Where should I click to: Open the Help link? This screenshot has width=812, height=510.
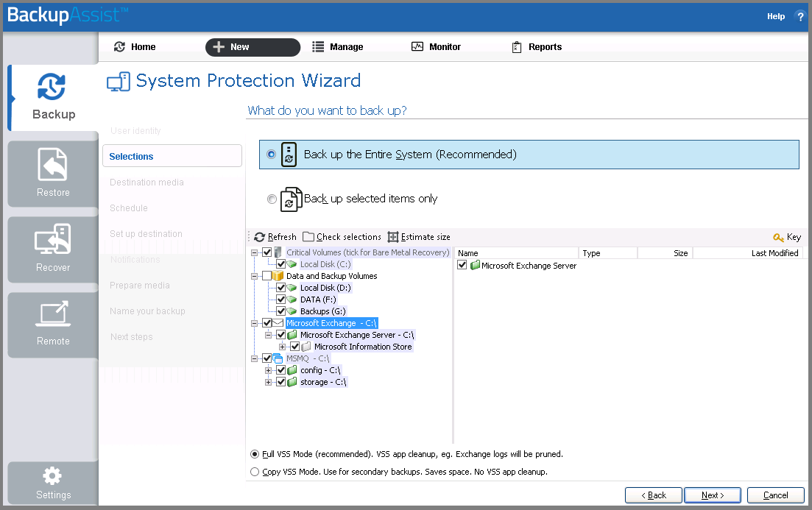776,17
